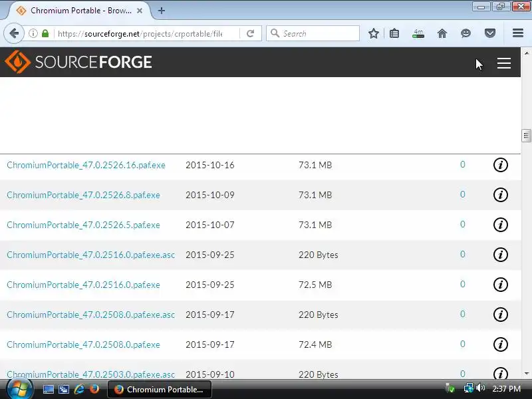Click the scrollbar up arrow

(x=526, y=53)
